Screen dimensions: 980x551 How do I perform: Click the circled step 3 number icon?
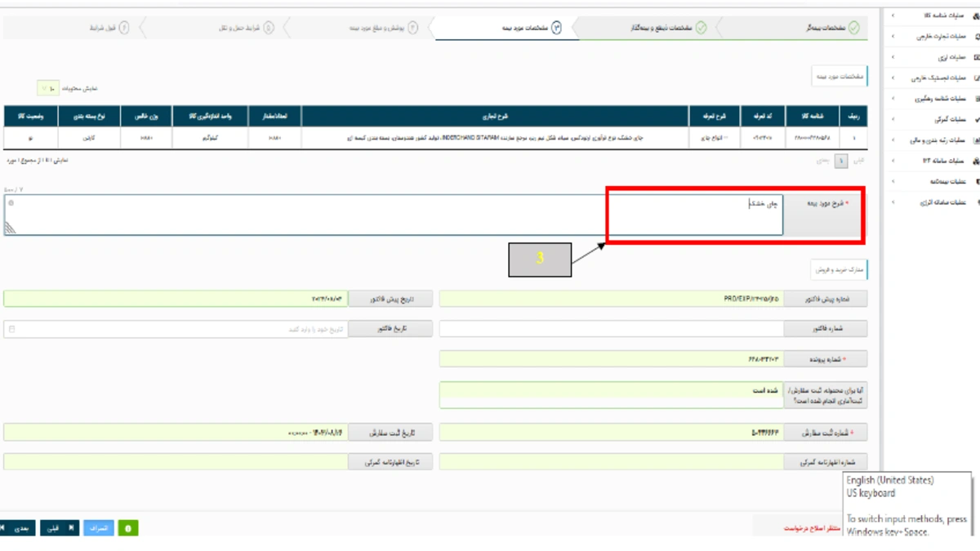pyautogui.click(x=556, y=28)
